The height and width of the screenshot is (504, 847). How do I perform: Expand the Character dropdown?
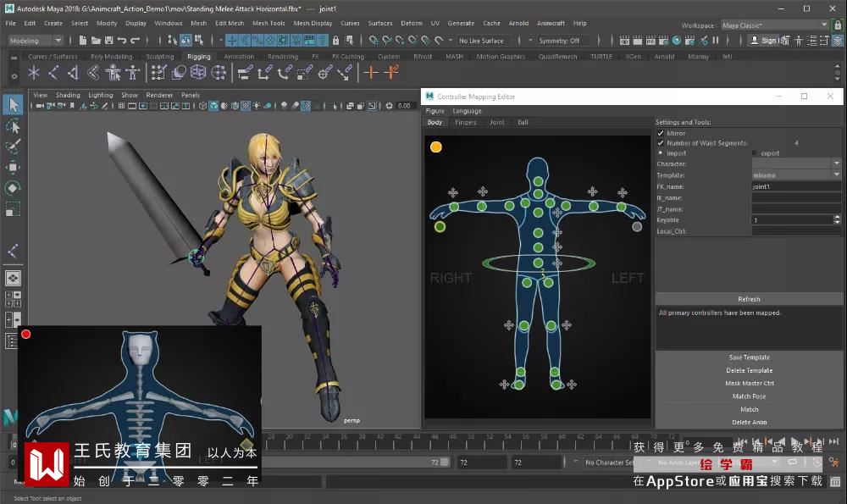coord(795,163)
